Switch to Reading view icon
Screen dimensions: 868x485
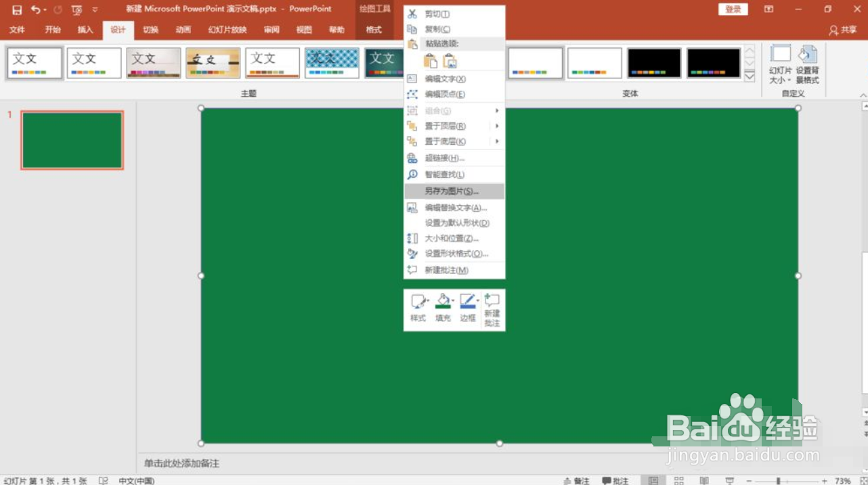[x=704, y=480]
